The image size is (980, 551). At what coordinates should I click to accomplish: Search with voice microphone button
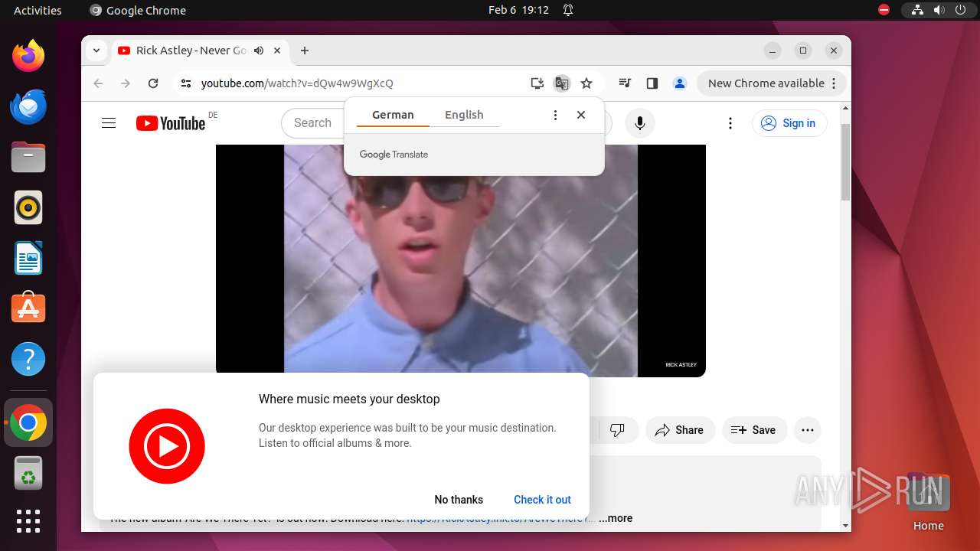[x=640, y=123]
